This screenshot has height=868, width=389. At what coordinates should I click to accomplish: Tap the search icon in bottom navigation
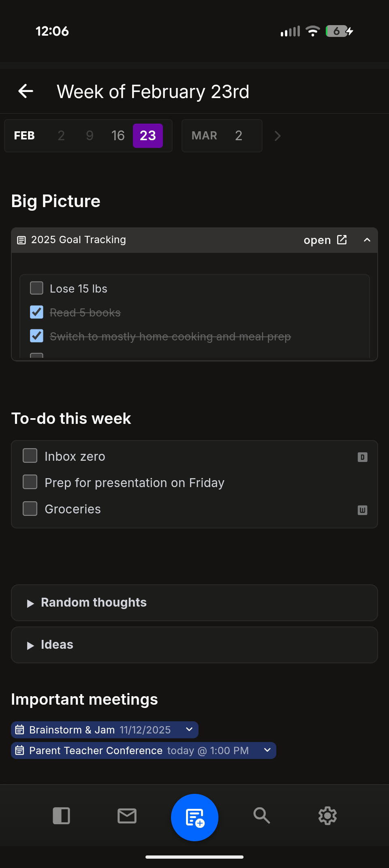(261, 817)
